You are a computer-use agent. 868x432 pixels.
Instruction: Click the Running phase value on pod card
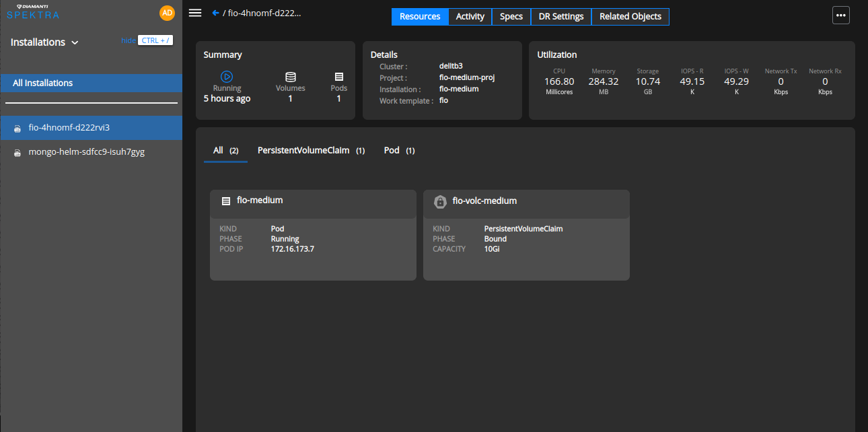coord(285,239)
